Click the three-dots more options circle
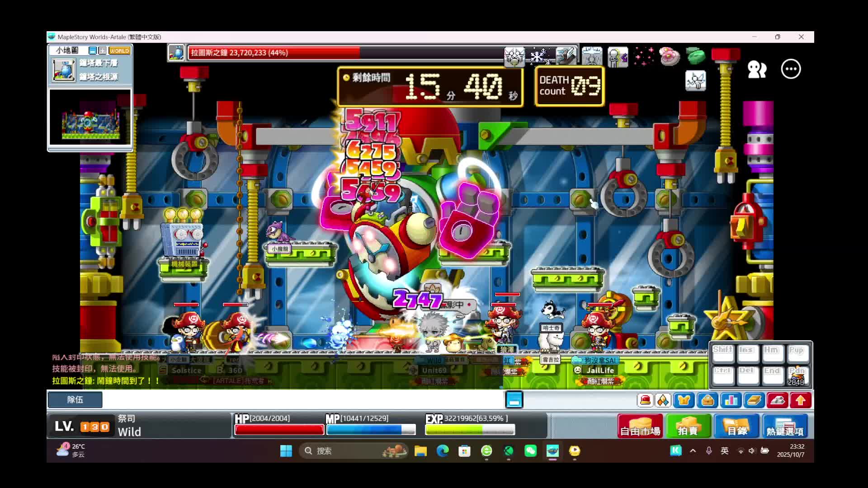 [791, 69]
